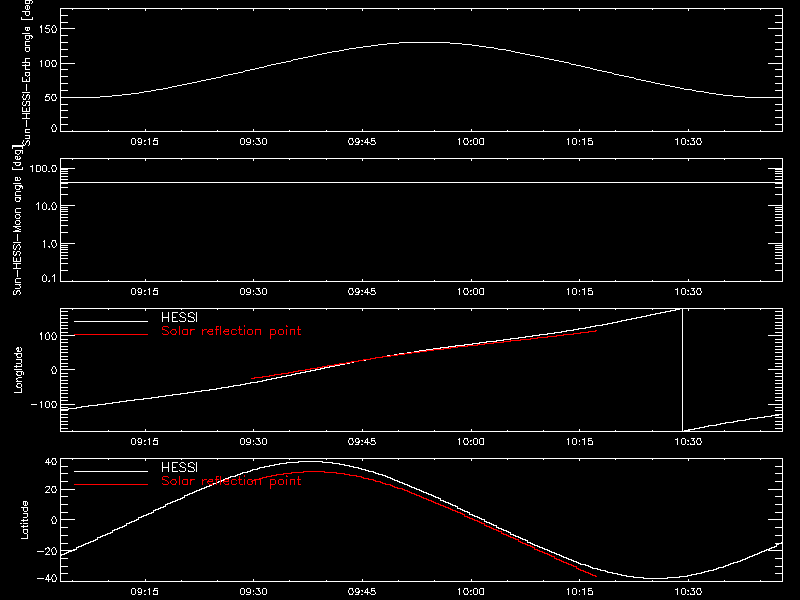800x600 pixels.
Task: Click 09:30 time label below Longitude plot
Action: 253,442
